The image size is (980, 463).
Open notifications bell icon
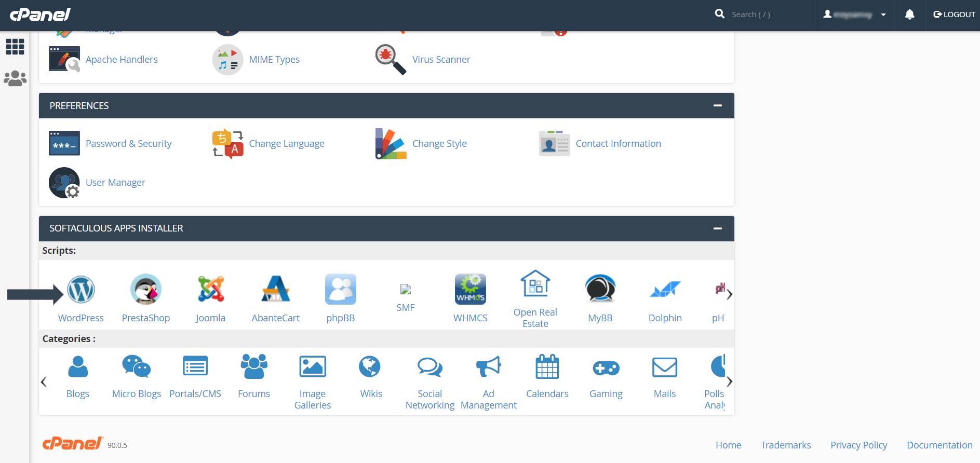coord(910,15)
